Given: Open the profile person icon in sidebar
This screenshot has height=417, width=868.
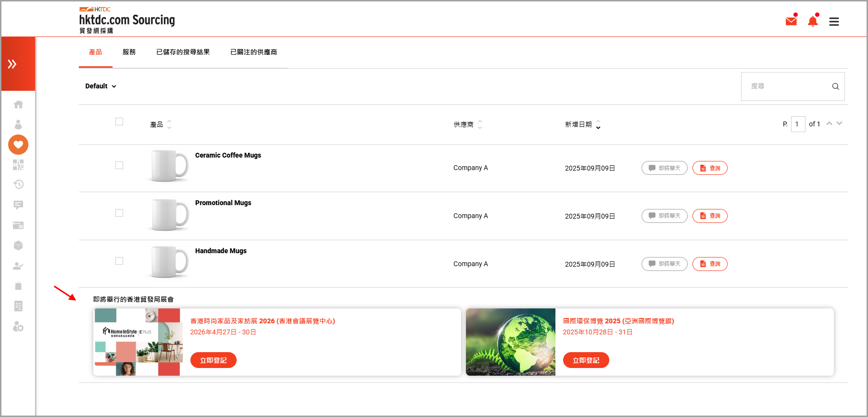Looking at the screenshot, I should pyautogui.click(x=18, y=124).
